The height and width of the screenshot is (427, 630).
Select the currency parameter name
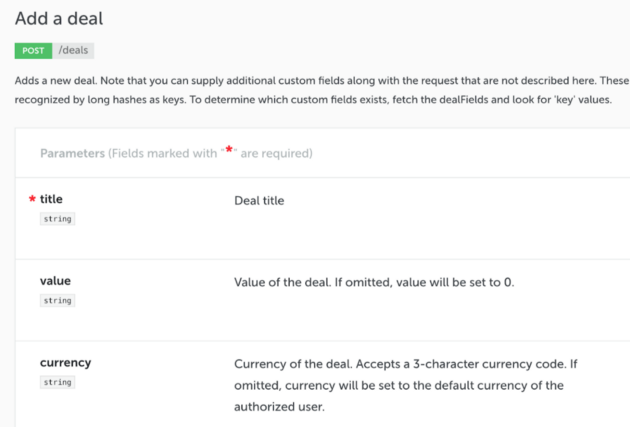pyautogui.click(x=65, y=362)
